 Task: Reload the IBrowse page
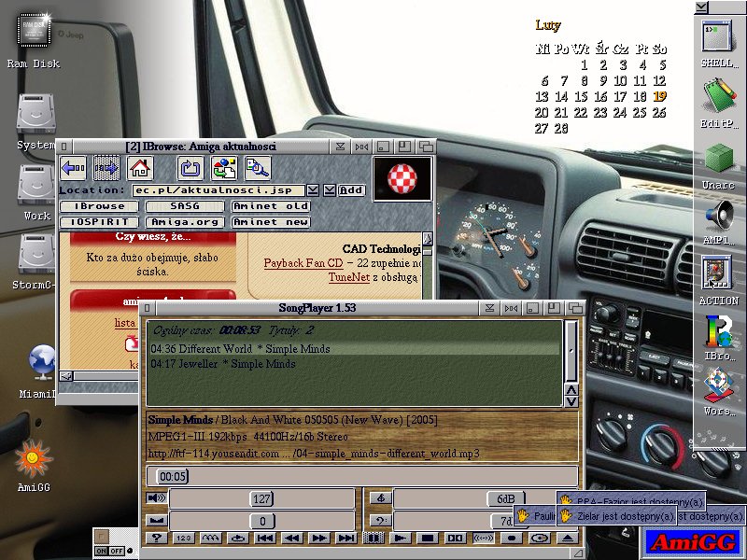pos(190,168)
